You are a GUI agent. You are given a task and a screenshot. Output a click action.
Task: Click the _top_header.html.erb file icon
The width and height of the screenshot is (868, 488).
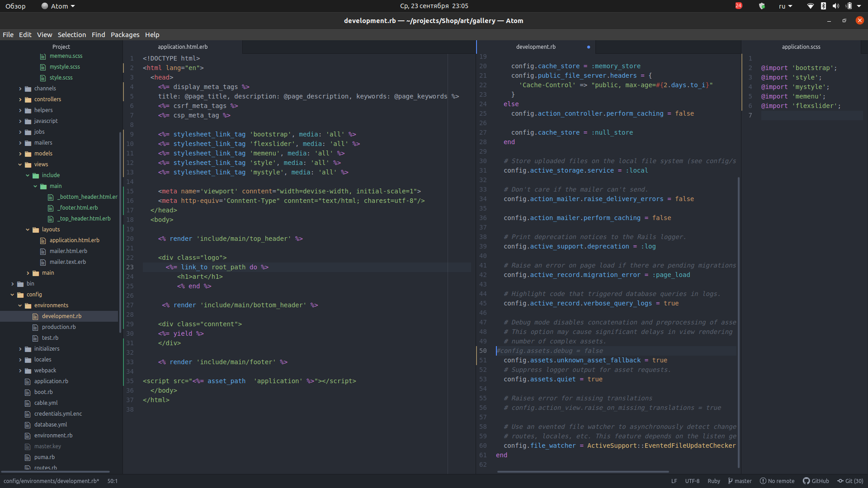tap(51, 219)
